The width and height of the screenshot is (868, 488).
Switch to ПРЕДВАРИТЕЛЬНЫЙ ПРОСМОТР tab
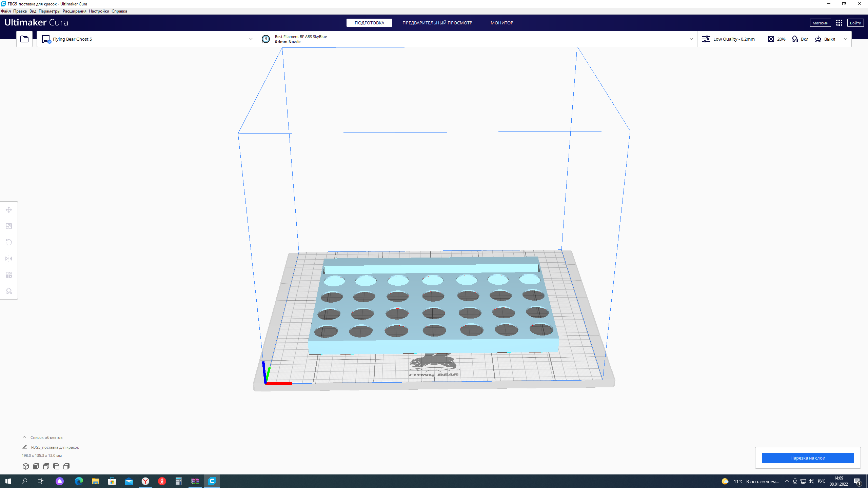click(x=437, y=23)
